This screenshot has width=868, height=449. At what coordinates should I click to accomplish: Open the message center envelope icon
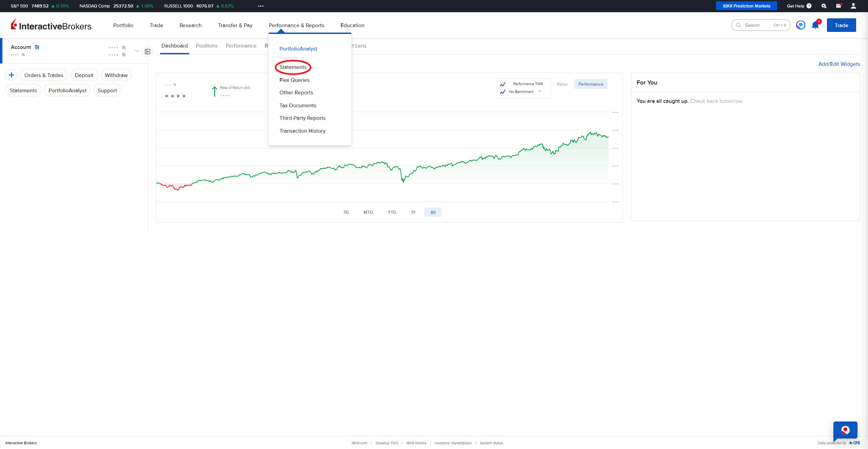[838, 6]
